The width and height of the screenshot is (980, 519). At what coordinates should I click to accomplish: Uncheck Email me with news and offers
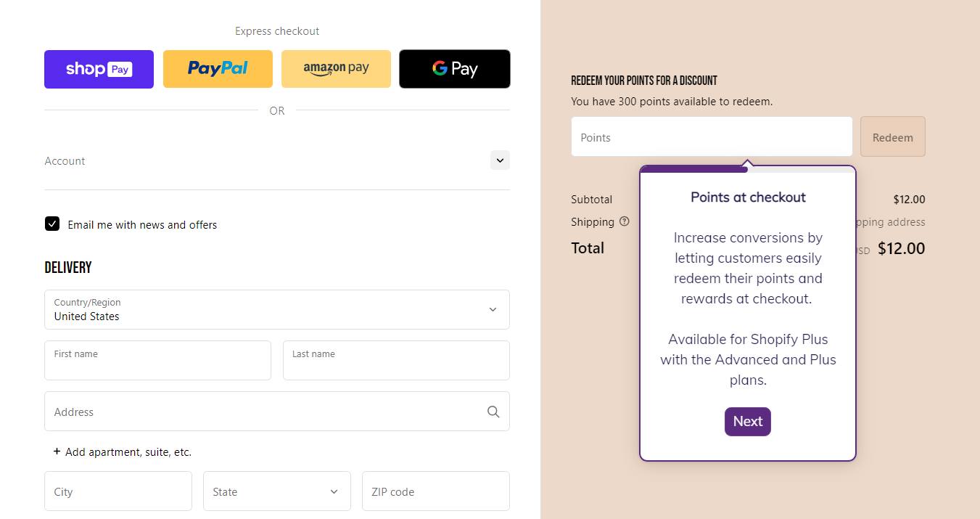[52, 224]
